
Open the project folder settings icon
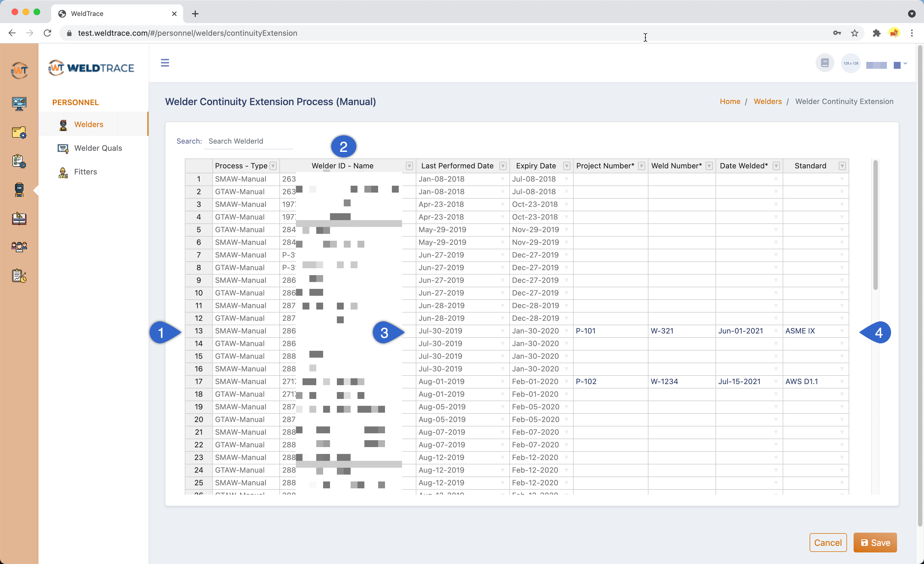pos(19,132)
